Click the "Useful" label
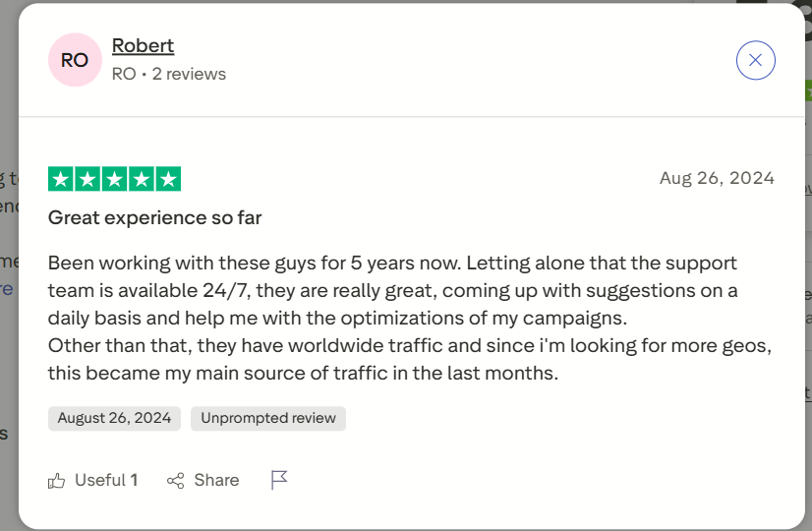Viewport: 812px width, 531px height. click(100, 481)
